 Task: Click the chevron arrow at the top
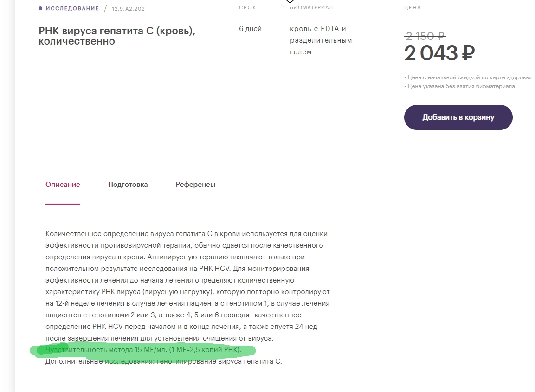(x=290, y=2)
